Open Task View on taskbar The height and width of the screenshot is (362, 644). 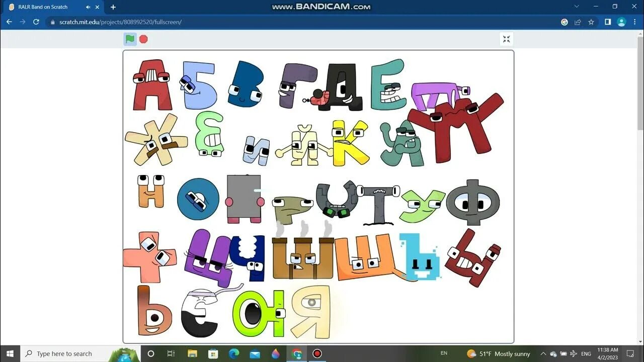coord(171,353)
